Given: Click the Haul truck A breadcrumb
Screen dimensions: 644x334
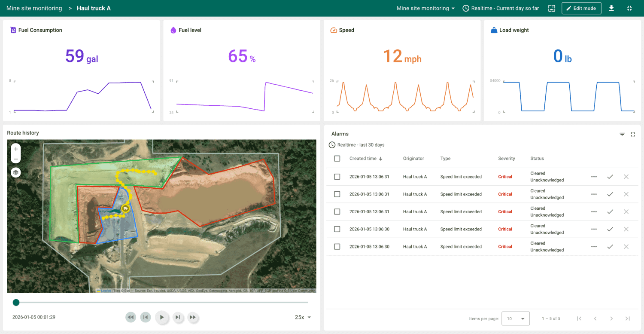Looking at the screenshot, I should [x=94, y=8].
